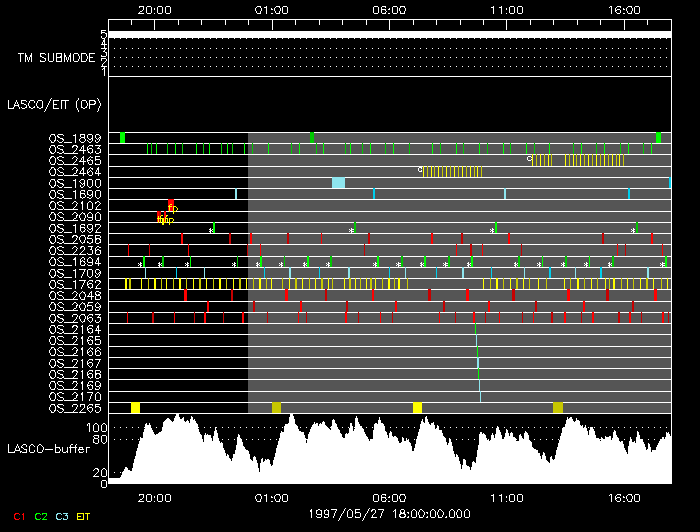This screenshot has width=700, height=532.
Task: Click the red marker in OS_2102 row
Action: click(171, 205)
